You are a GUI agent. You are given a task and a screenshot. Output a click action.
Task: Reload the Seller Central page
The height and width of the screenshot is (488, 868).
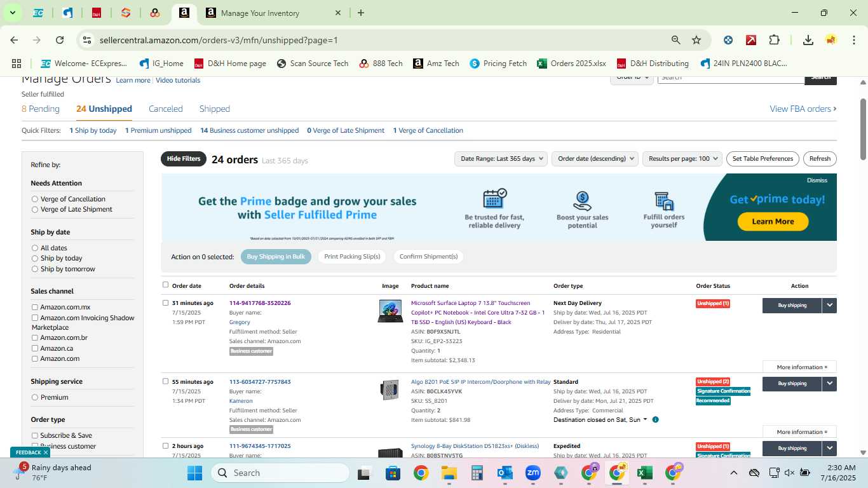click(x=60, y=40)
